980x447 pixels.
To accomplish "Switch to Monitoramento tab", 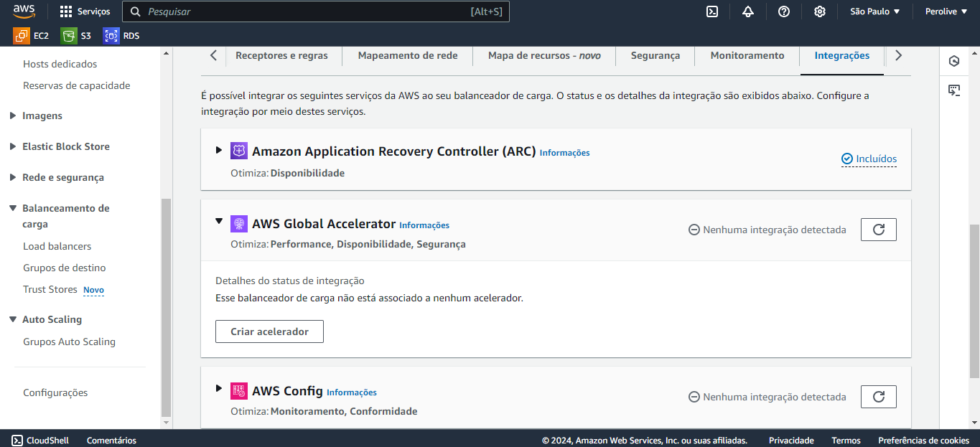I will click(x=747, y=55).
